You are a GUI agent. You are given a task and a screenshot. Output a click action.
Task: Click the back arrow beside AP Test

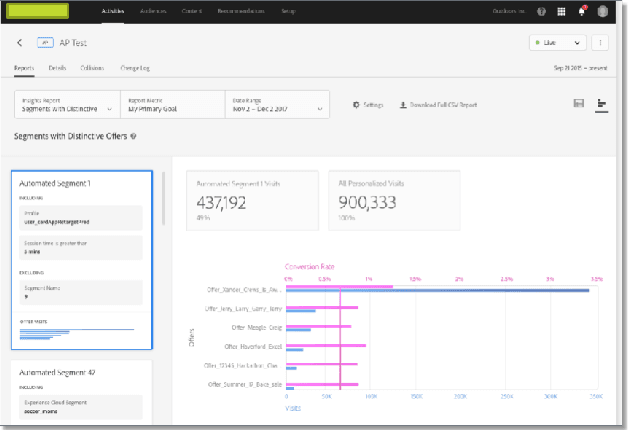(x=20, y=43)
